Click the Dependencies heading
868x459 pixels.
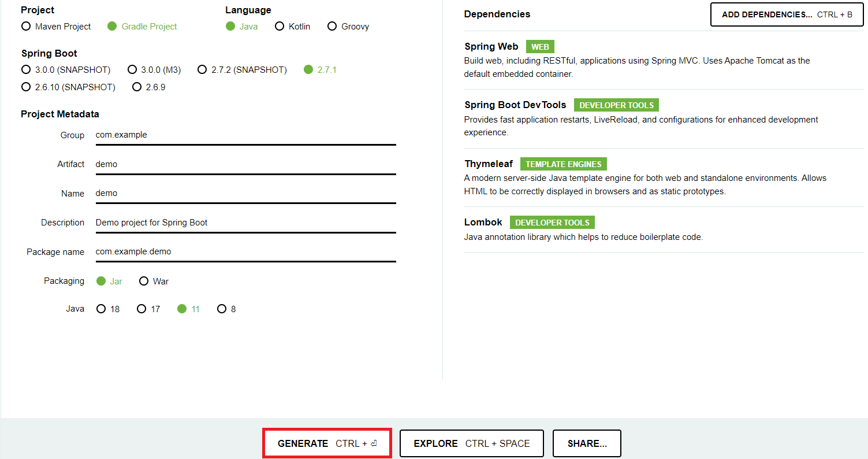point(497,14)
